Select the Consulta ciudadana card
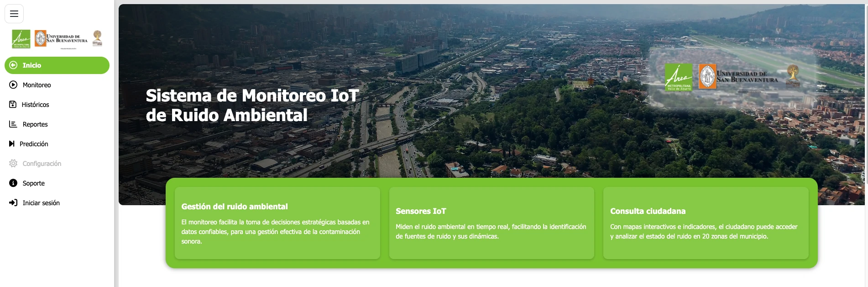Viewport: 868px width, 287px height. [706, 223]
